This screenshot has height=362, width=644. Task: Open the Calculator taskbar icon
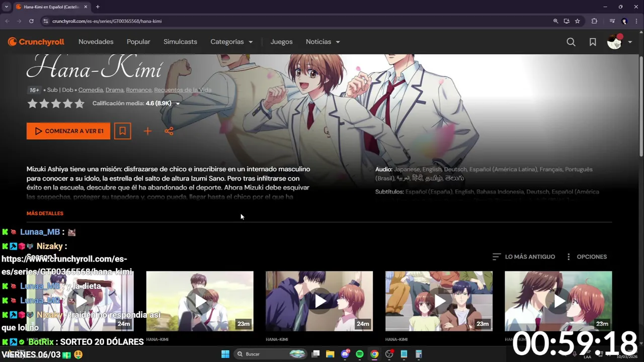click(419, 354)
